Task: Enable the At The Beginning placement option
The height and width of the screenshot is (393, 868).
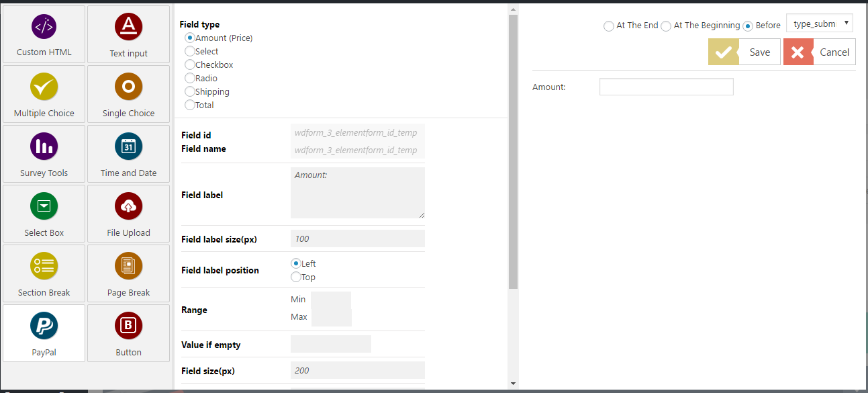Action: [666, 26]
